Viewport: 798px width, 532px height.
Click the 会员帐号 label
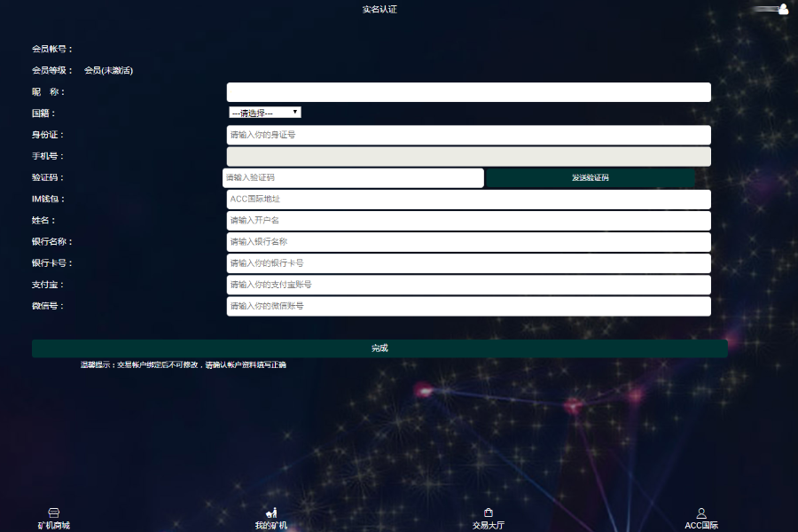[x=52, y=49]
